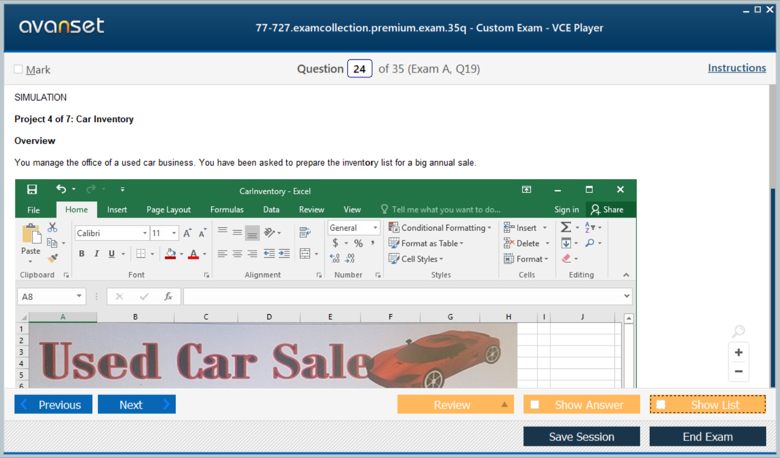780x458 pixels.
Task: Expand the Calibri font name dropdown
Action: 144,232
